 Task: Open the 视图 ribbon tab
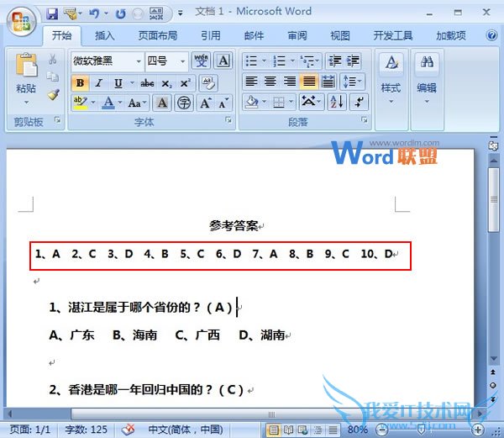tap(340, 35)
